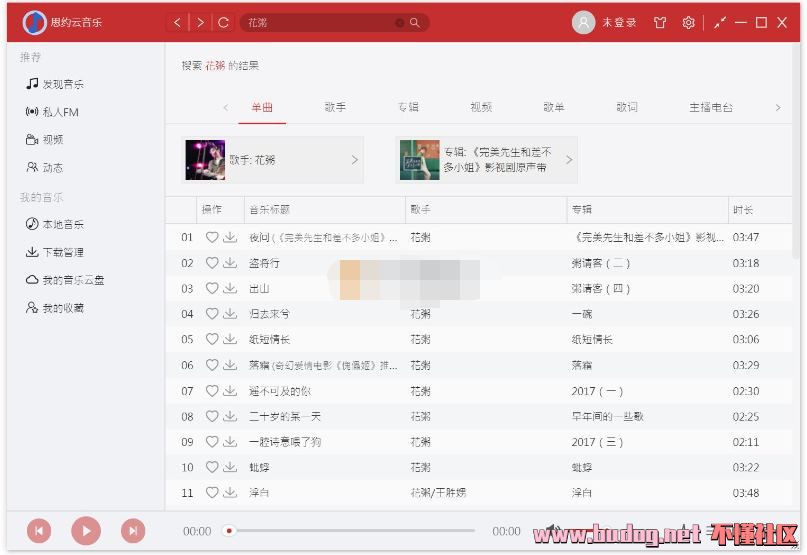Click 未登录 to log in

tap(618, 22)
